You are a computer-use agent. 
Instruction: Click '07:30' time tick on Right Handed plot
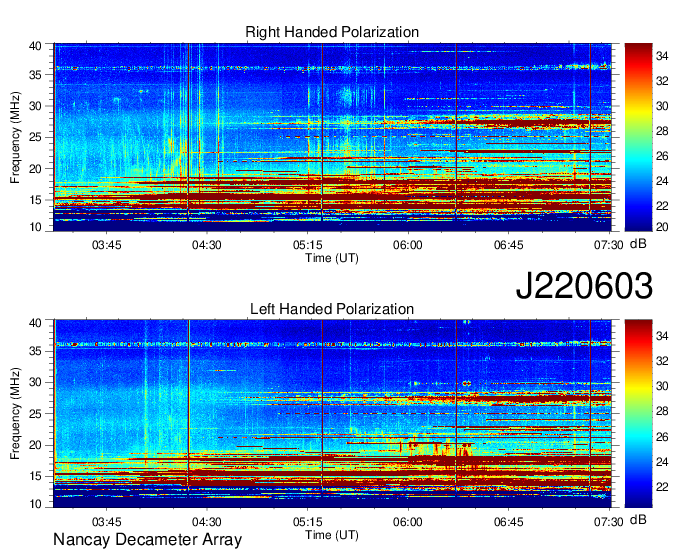tap(608, 245)
